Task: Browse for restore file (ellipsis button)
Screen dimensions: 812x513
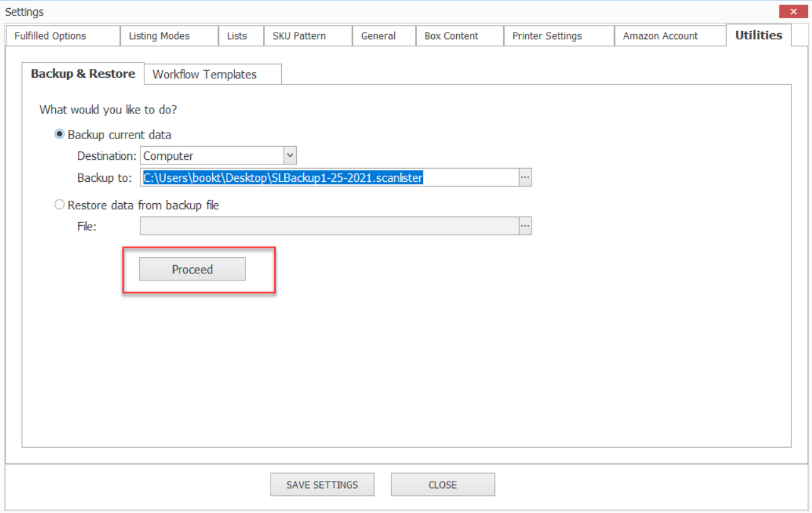Action: click(x=525, y=226)
